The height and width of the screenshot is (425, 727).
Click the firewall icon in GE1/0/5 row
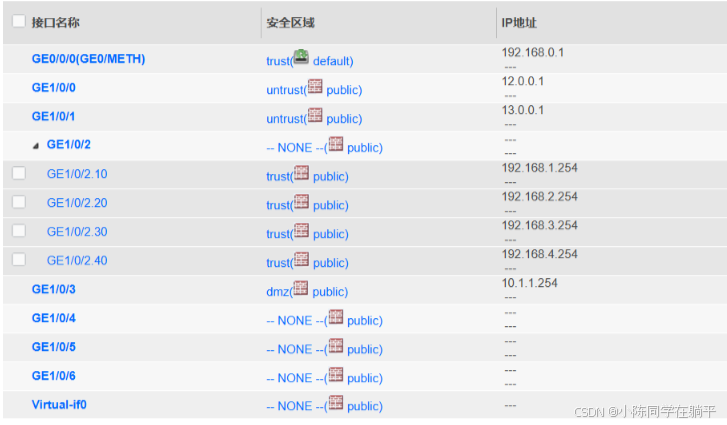click(x=336, y=346)
